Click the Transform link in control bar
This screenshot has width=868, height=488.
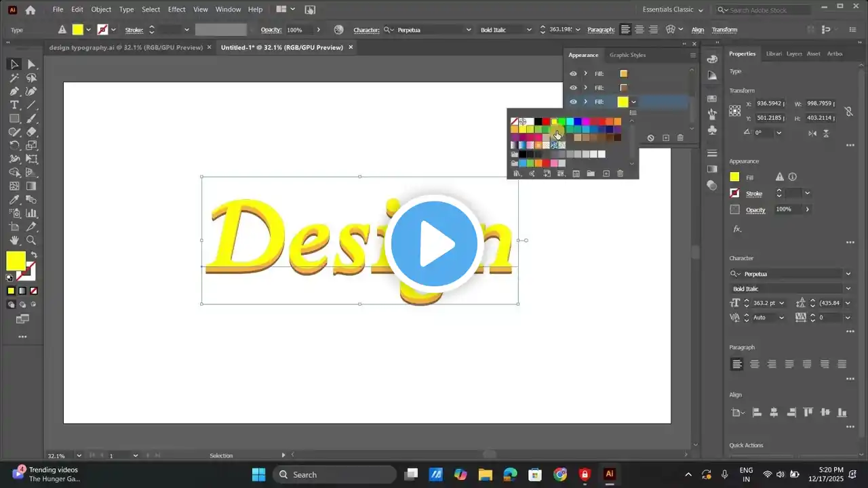click(x=724, y=30)
